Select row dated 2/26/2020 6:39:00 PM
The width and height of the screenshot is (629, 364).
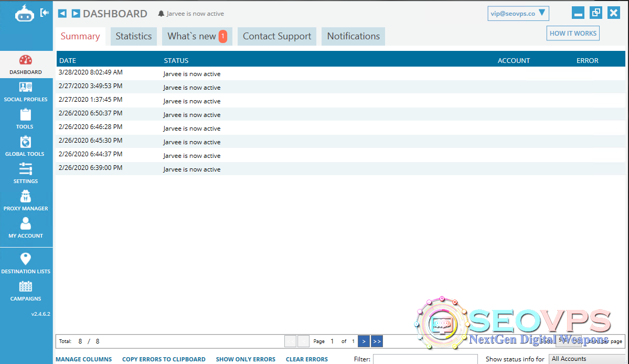point(340,169)
